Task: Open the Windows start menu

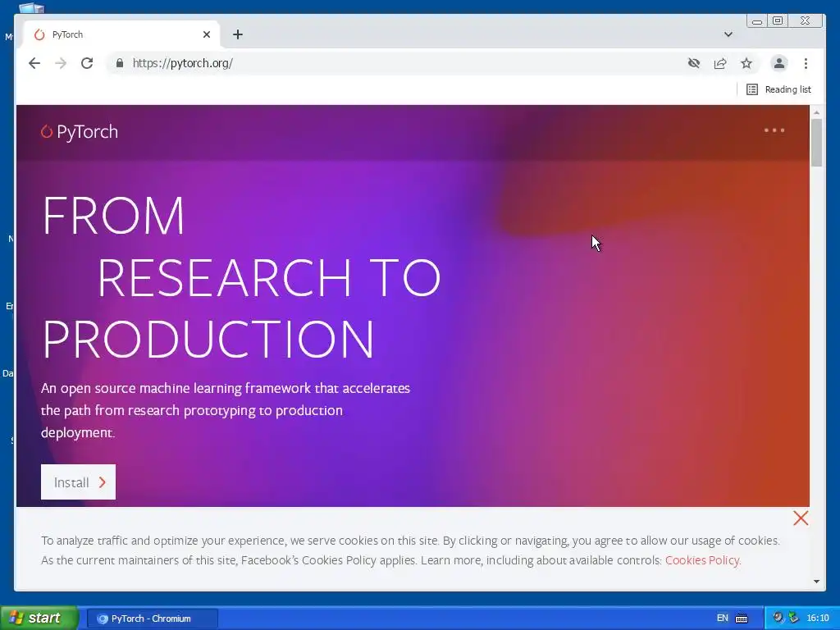Action: 39,619
